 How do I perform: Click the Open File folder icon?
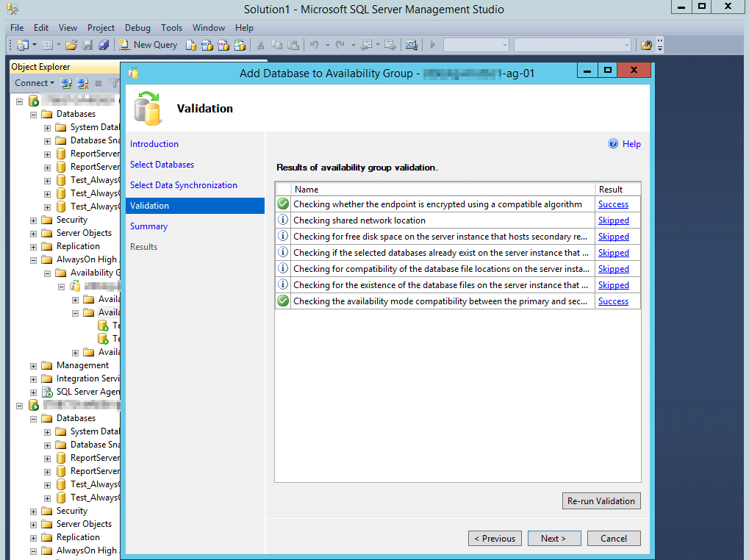(x=71, y=45)
